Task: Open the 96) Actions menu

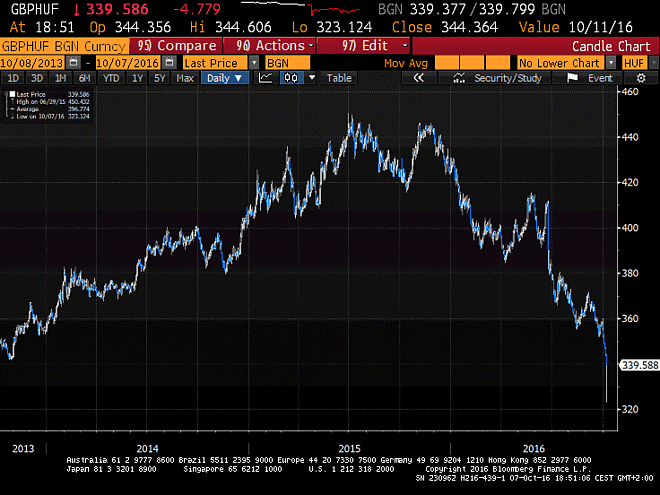Action: point(270,45)
